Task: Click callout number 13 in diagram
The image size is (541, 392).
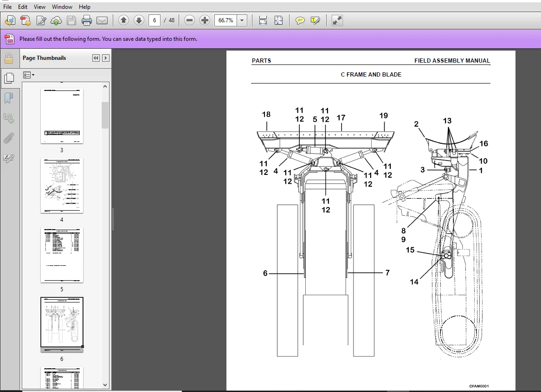Action: tap(447, 121)
